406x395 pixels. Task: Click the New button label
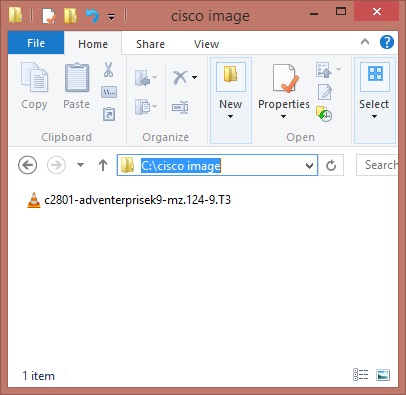pyautogui.click(x=231, y=104)
